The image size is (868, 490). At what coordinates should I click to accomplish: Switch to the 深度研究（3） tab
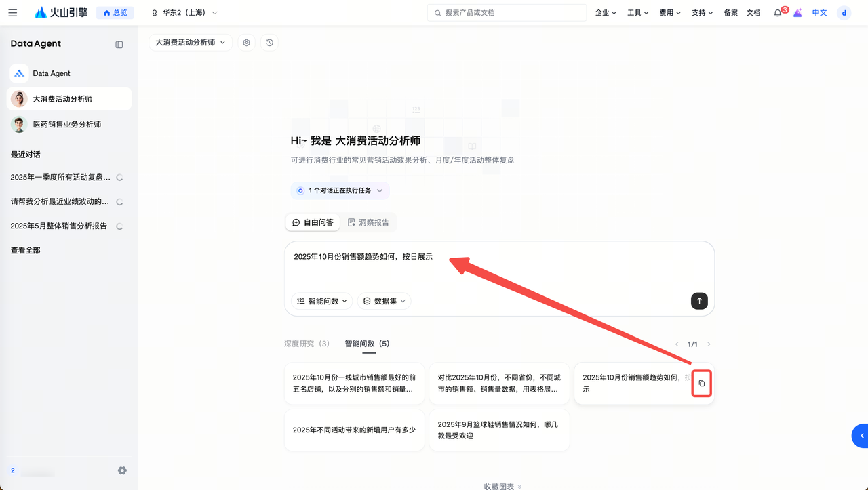pyautogui.click(x=307, y=344)
